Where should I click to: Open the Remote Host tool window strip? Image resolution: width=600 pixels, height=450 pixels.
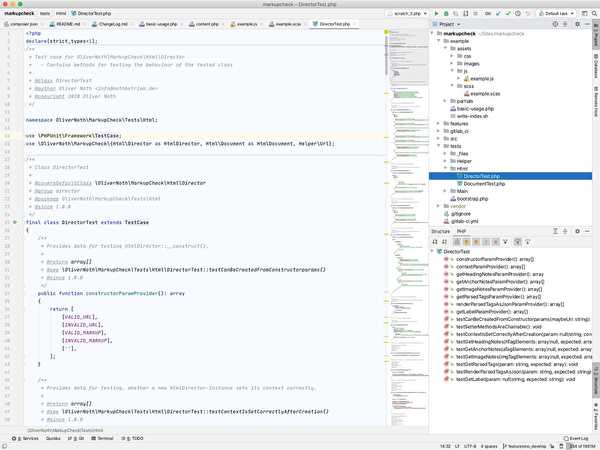596,101
